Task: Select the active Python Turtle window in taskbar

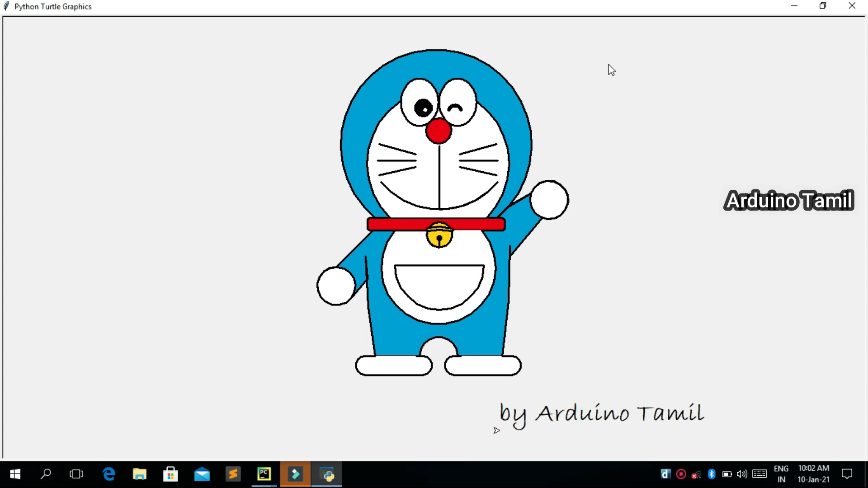Action: pyautogui.click(x=327, y=474)
